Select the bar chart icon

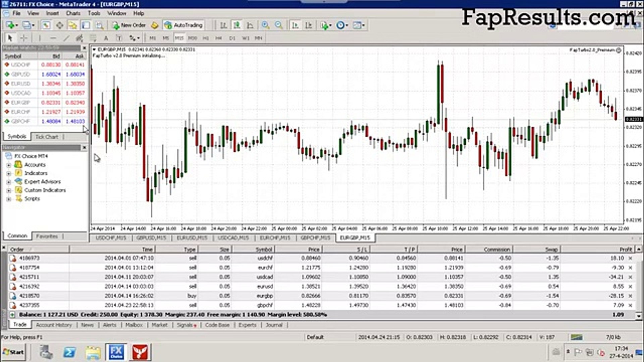coord(223,25)
